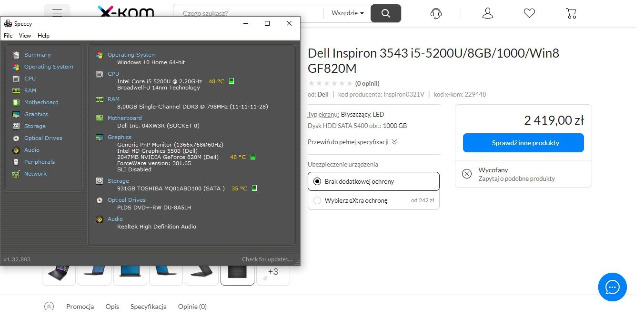Open the x-kom user account icon

pos(487,13)
